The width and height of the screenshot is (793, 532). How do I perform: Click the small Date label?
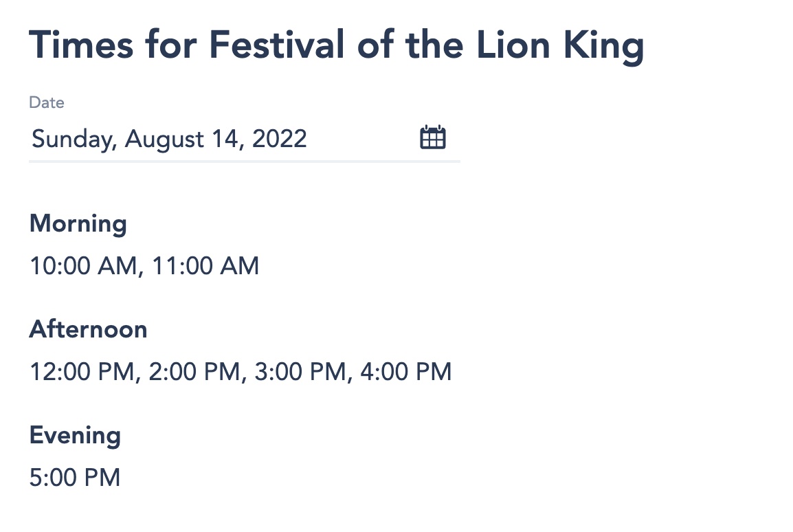click(47, 103)
